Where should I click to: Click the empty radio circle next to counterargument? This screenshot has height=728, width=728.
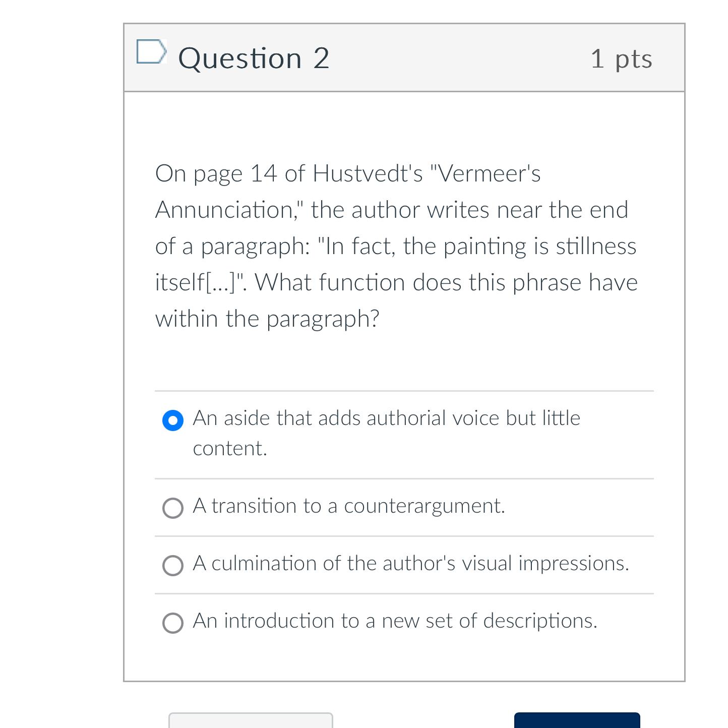(172, 508)
